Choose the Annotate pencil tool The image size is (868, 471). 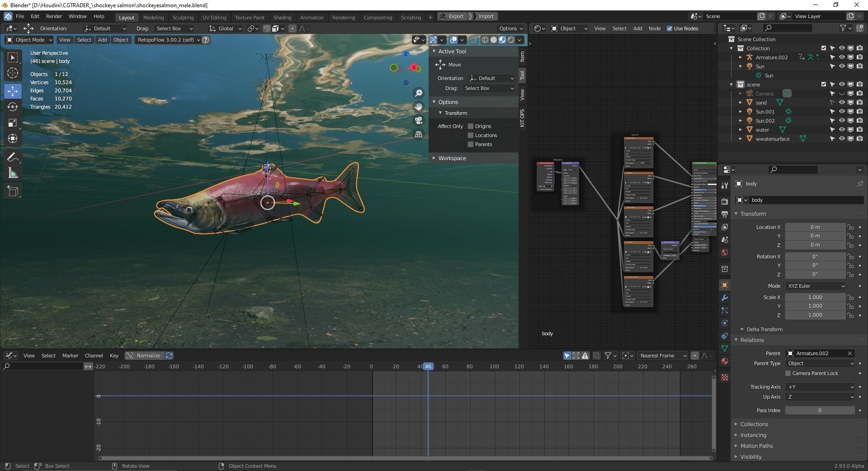coord(13,157)
